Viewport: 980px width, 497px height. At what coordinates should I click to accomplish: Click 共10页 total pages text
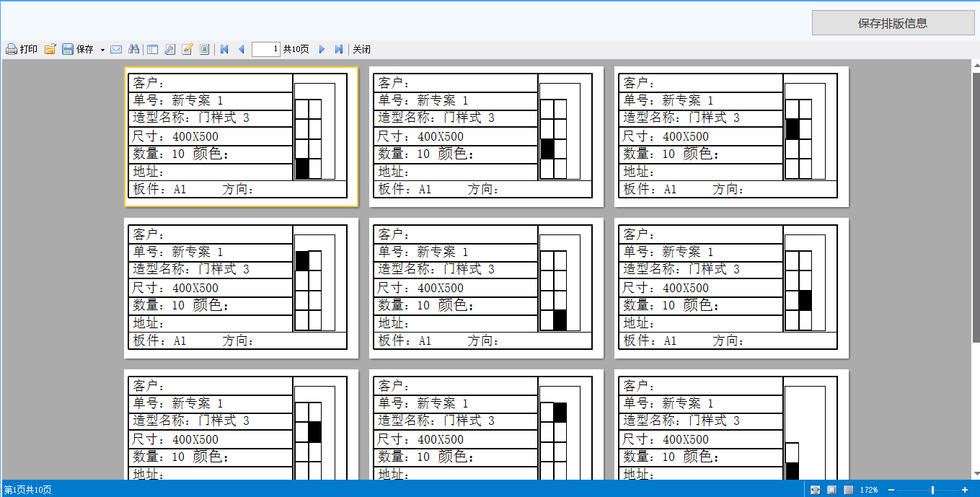pyautogui.click(x=296, y=49)
